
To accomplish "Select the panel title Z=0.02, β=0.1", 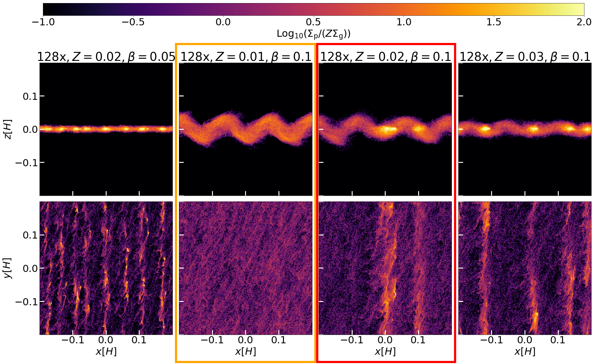I will (385, 57).
